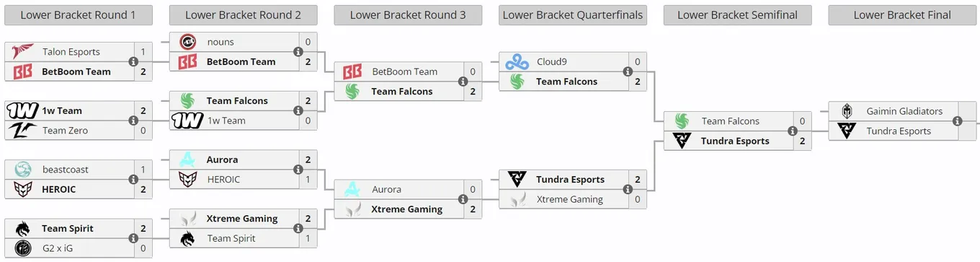Click the Talon Esports logo
Screen dimensions: 980x262
22,52
